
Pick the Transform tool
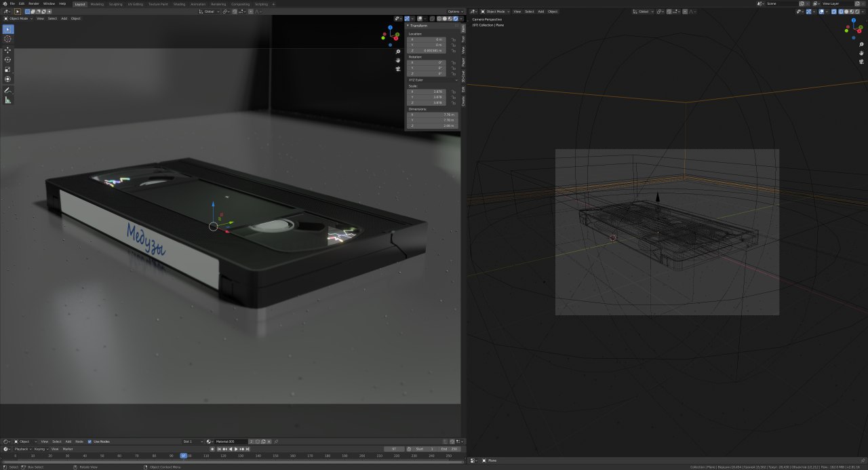[x=8, y=79]
